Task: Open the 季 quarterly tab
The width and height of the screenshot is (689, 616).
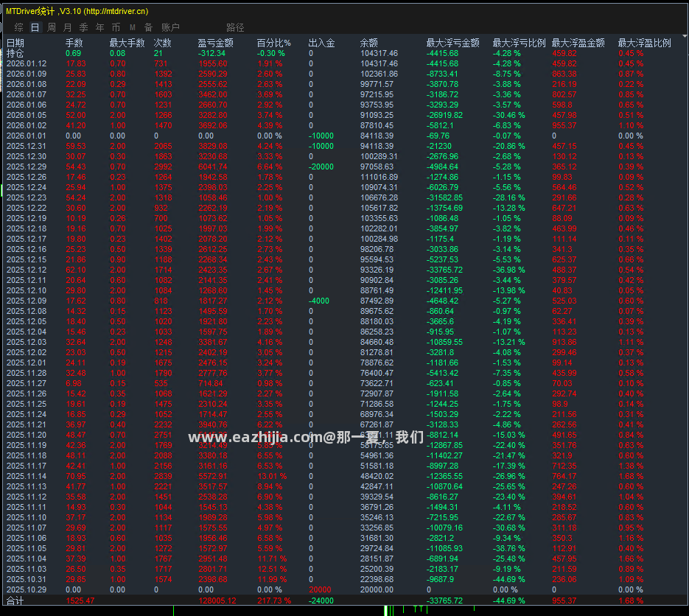Action: click(x=83, y=28)
